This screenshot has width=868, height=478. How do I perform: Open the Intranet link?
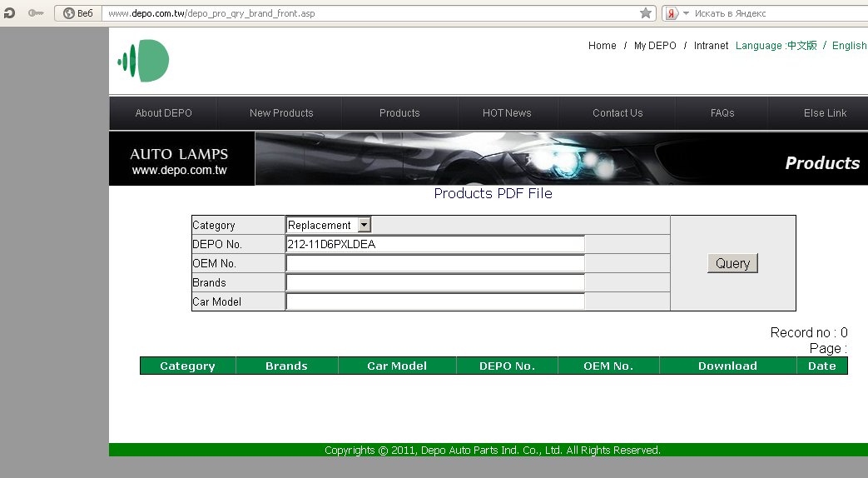pyautogui.click(x=711, y=46)
